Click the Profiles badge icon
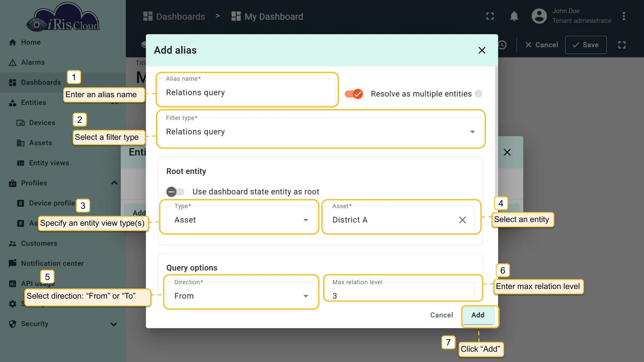The height and width of the screenshot is (362, 644). click(x=12, y=183)
